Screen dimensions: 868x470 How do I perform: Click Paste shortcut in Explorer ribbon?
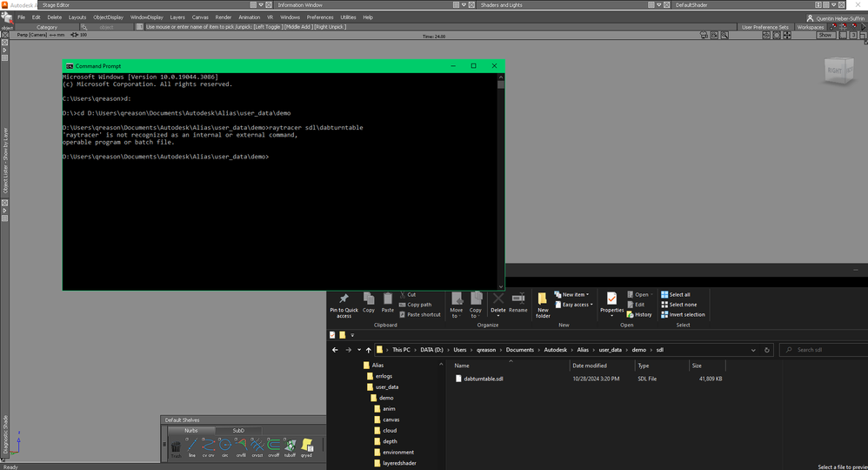click(x=419, y=314)
